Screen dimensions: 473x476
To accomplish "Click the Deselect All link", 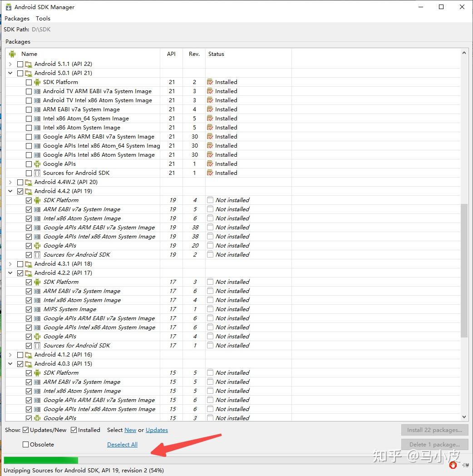I will point(122,445).
